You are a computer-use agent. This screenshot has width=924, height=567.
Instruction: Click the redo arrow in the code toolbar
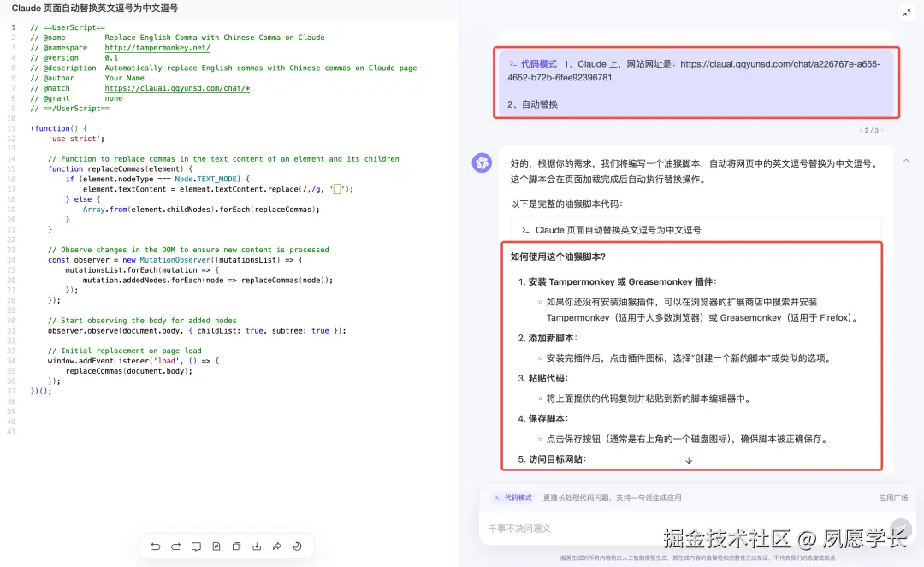point(175,546)
